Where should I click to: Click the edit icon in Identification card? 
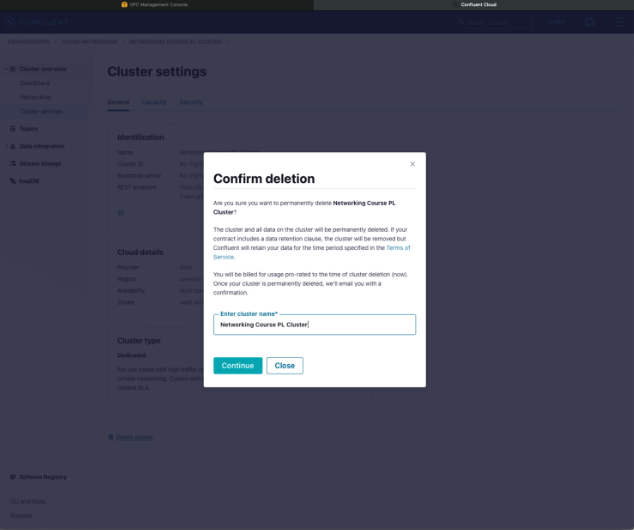tap(120, 213)
